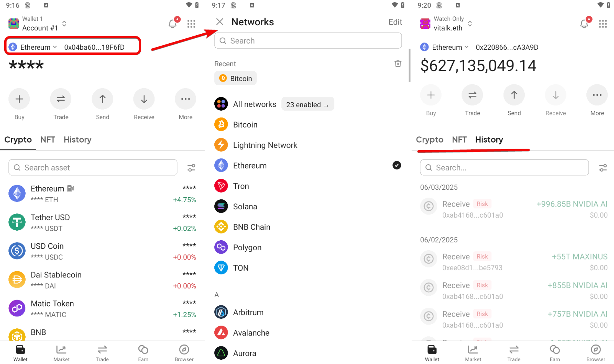The width and height of the screenshot is (614, 364).
Task: Go to the Earn tab in left panel
Action: [143, 353]
